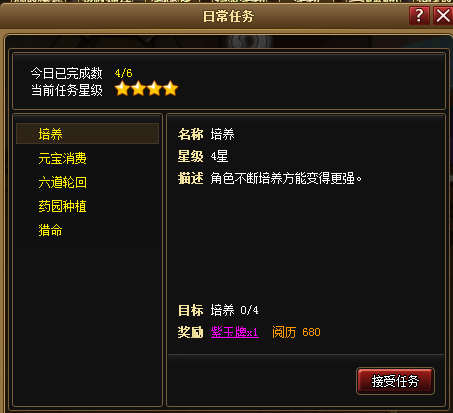The height and width of the screenshot is (413, 453).
Task: Click the 阅历 680 reward text
Action: pos(296,332)
